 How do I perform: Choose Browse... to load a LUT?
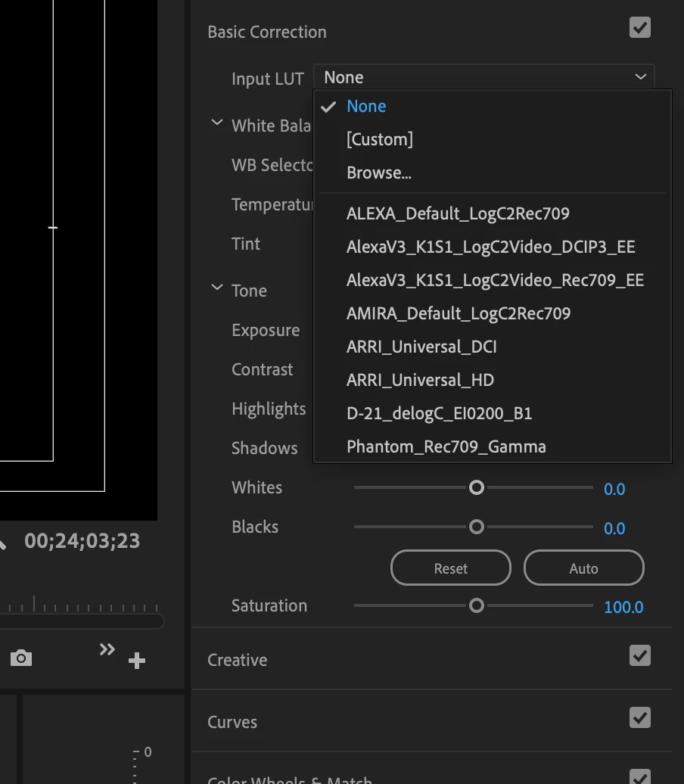[x=493, y=173]
